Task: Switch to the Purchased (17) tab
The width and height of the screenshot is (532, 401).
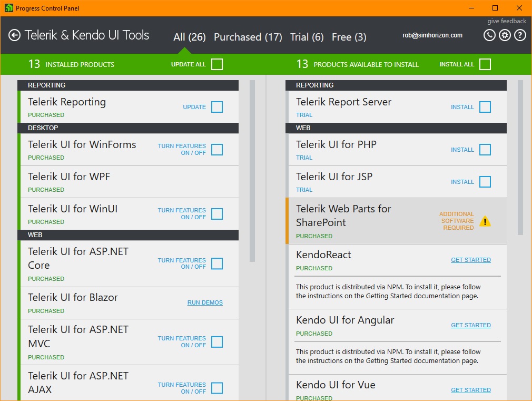Action: pyautogui.click(x=248, y=37)
